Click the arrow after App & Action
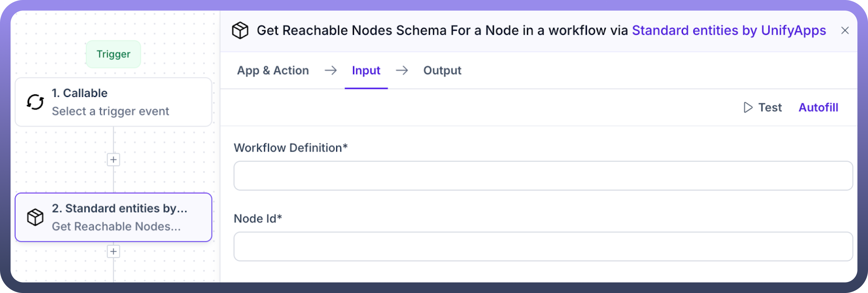 (x=330, y=70)
